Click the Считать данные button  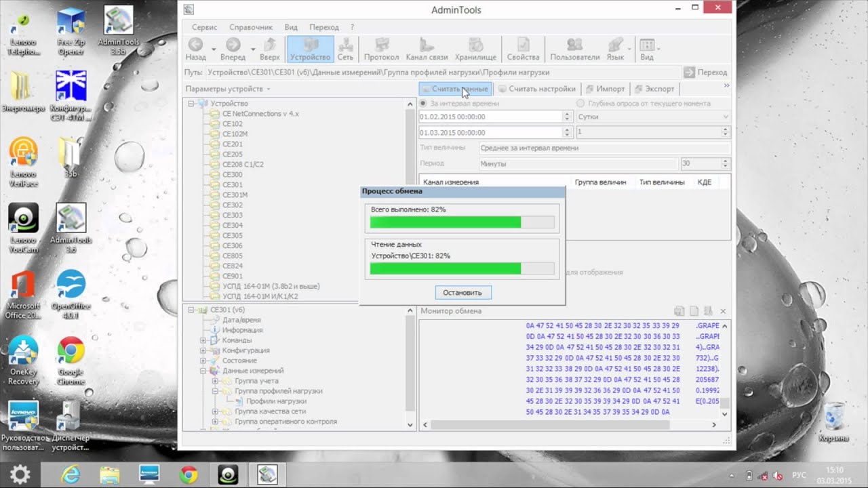click(x=455, y=89)
